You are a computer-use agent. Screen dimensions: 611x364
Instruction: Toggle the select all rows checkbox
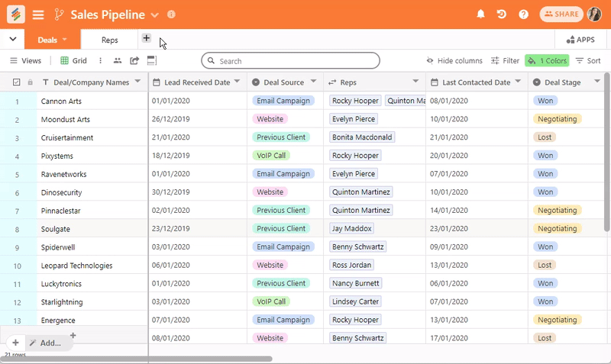pos(16,82)
